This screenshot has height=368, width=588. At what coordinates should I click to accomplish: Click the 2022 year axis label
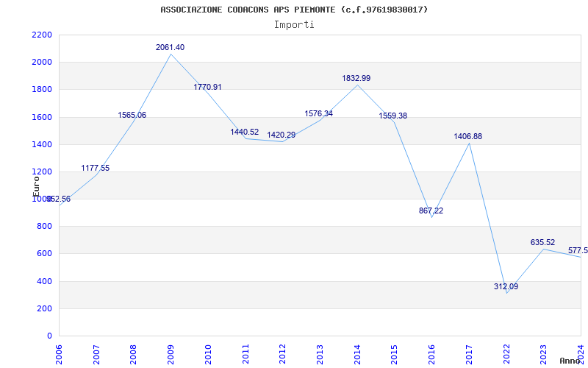click(x=506, y=355)
